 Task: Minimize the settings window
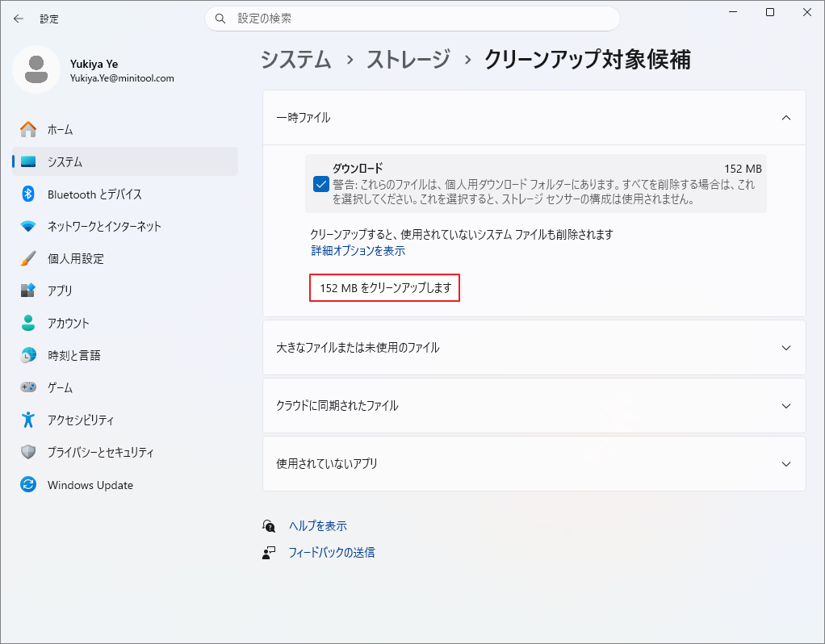(733, 12)
